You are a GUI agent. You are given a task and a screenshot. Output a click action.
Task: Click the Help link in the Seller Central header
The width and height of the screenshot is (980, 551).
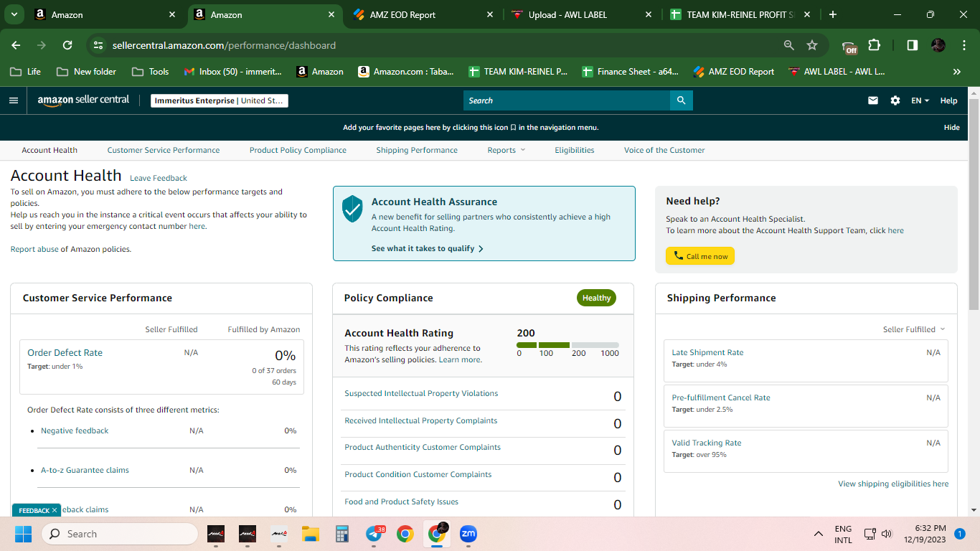(948, 100)
